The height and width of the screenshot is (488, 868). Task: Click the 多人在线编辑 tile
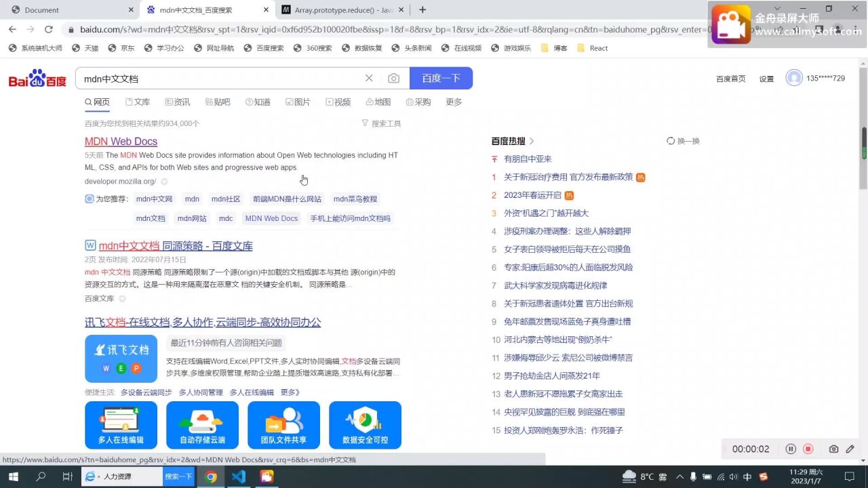121,425
